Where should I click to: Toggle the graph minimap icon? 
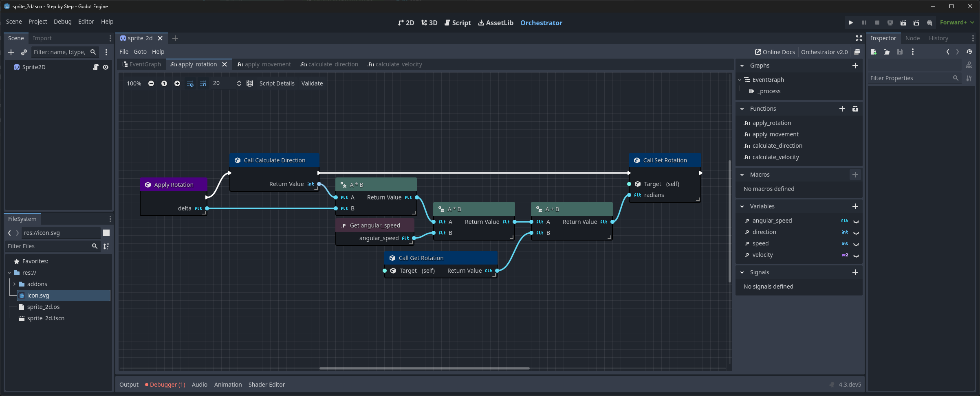point(250,83)
